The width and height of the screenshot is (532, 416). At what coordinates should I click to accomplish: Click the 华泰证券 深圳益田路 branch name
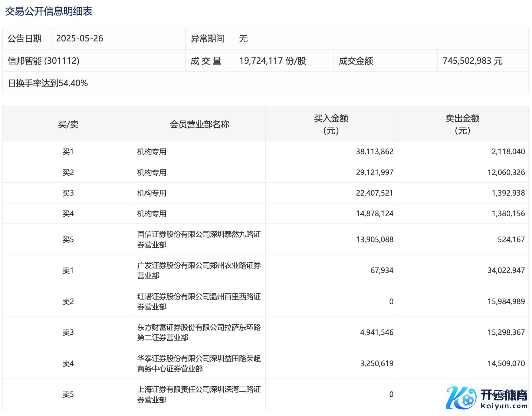click(199, 364)
